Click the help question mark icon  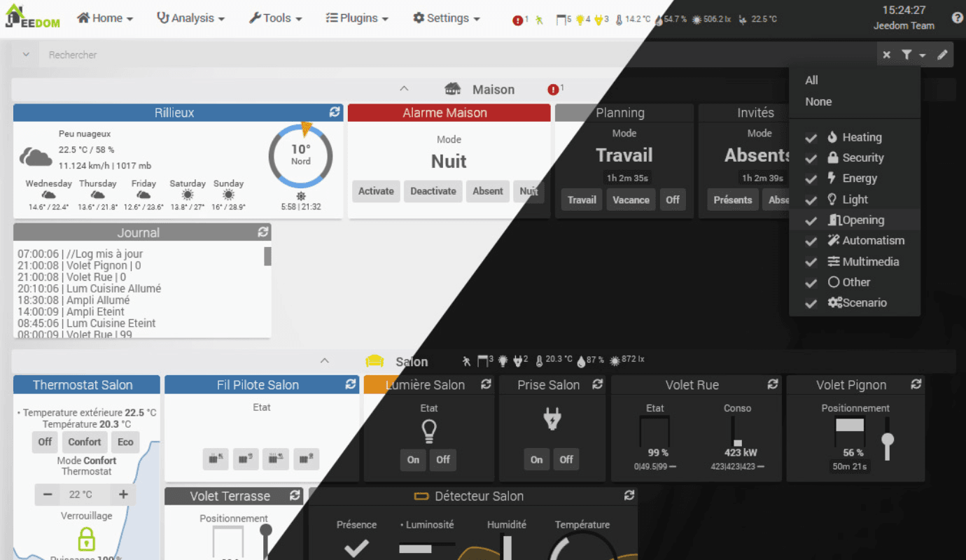pos(958,18)
